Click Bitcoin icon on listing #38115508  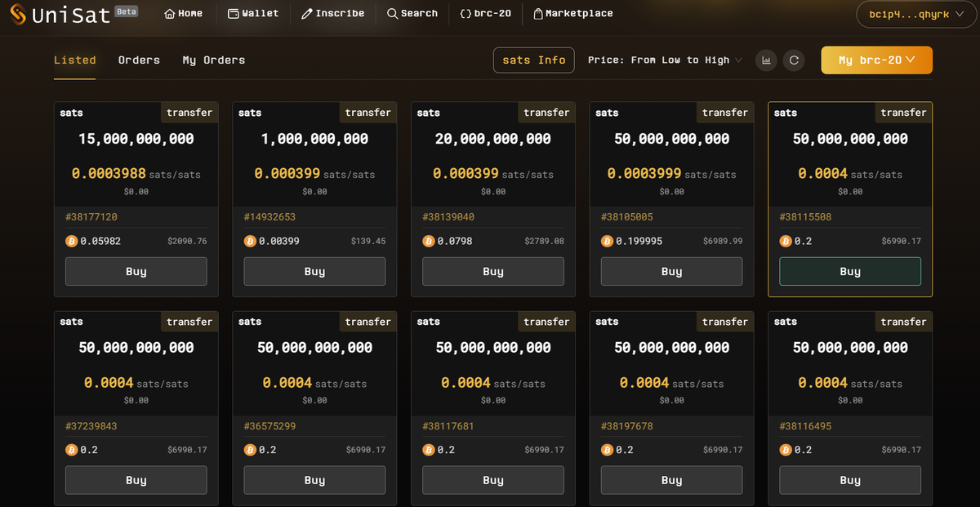coord(786,242)
